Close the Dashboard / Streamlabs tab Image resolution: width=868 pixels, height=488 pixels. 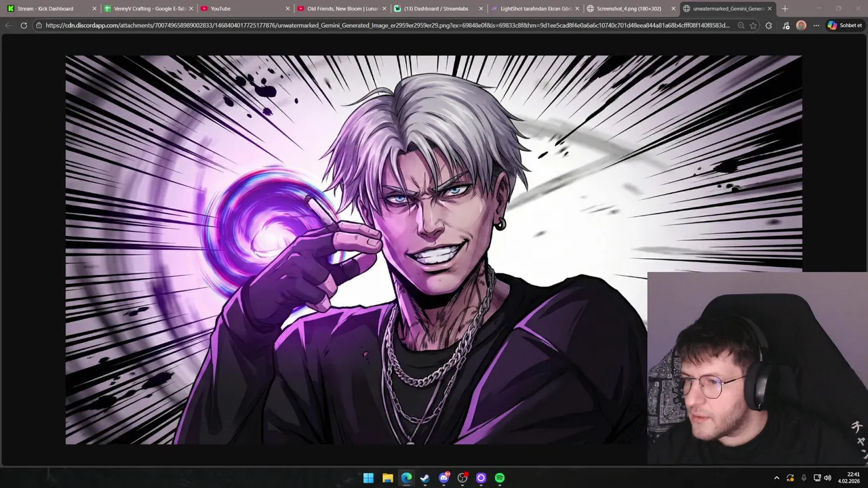pos(480,9)
